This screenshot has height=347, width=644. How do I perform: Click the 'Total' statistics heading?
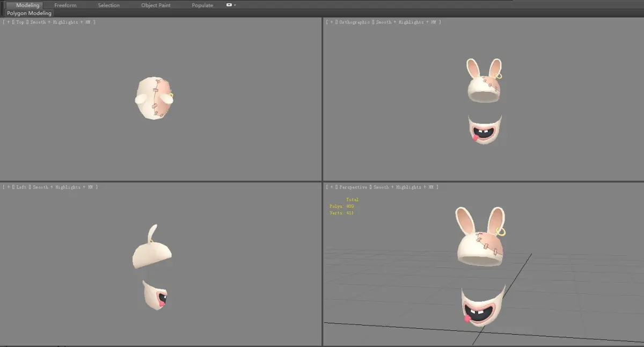tap(352, 200)
